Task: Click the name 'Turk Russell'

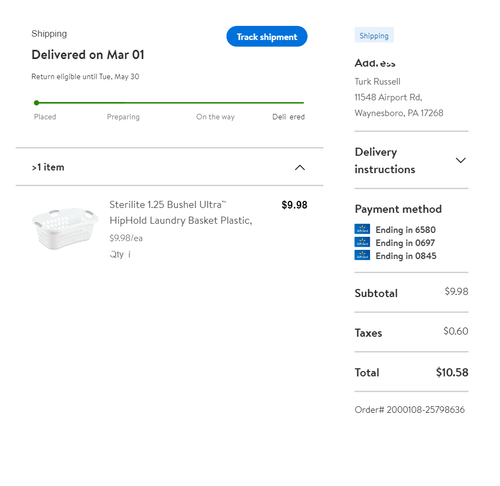Action: click(x=377, y=82)
